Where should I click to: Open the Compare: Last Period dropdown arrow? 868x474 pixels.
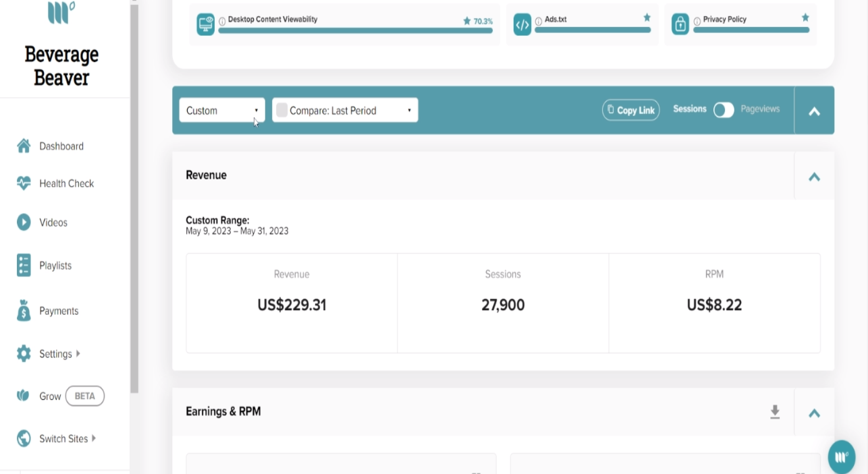pyautogui.click(x=409, y=111)
